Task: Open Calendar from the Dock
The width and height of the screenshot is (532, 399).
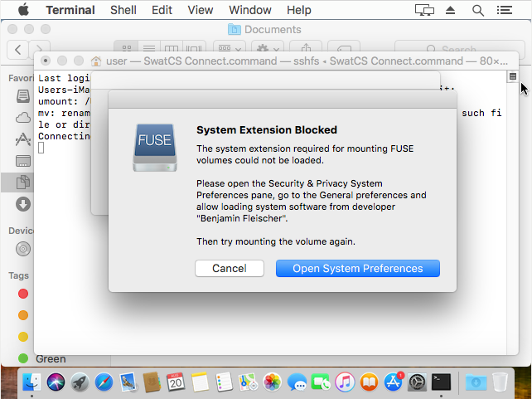Action: click(176, 382)
